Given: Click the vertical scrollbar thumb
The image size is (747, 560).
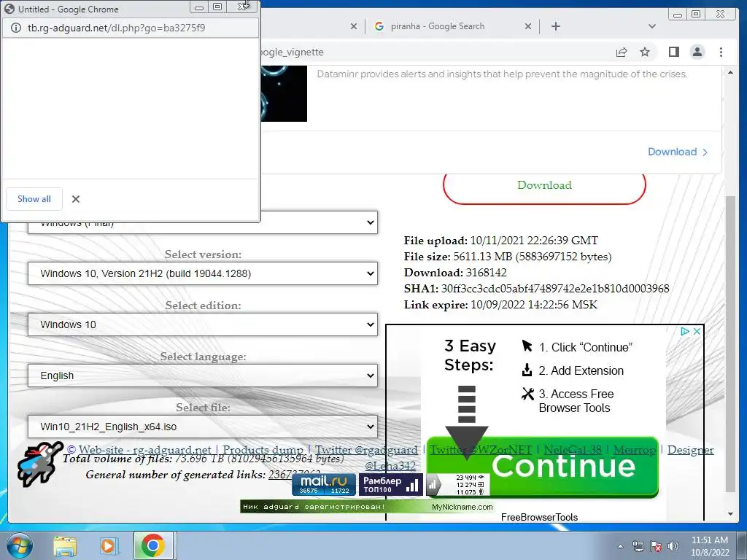Looking at the screenshot, I should point(730,343).
